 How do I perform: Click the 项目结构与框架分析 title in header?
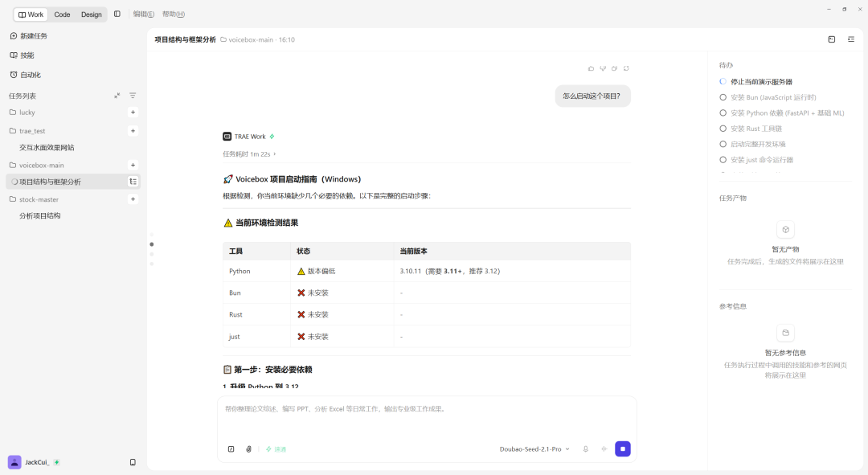(x=186, y=40)
